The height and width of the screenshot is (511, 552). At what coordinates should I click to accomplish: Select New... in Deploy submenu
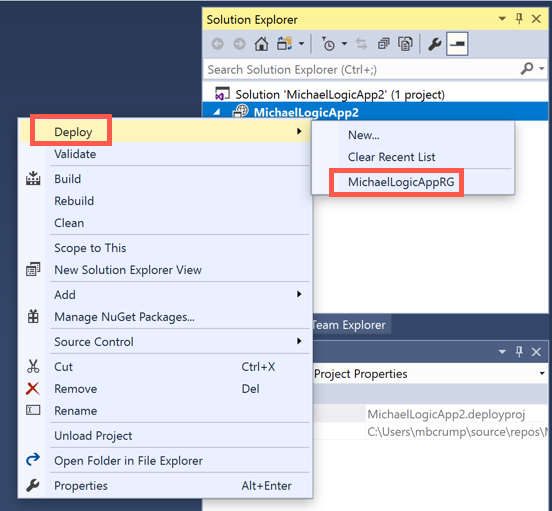click(413, 135)
